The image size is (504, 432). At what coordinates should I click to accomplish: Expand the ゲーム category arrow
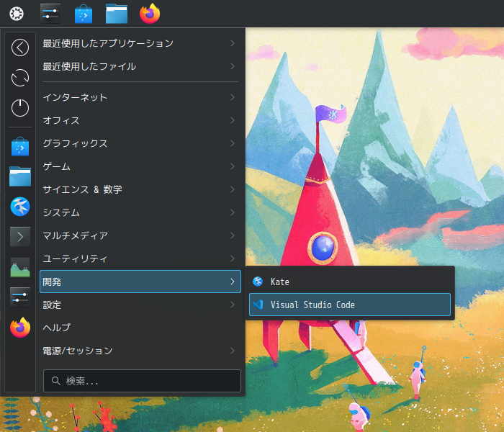233,166
